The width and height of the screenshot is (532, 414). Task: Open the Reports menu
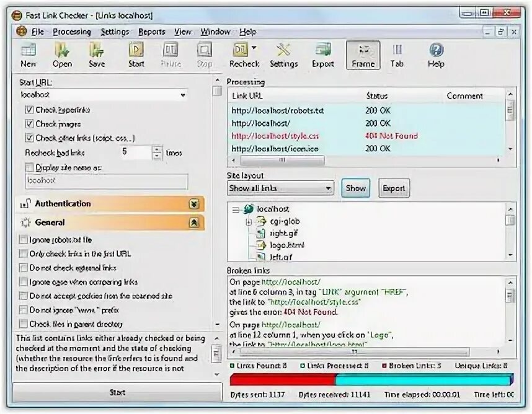pos(152,32)
